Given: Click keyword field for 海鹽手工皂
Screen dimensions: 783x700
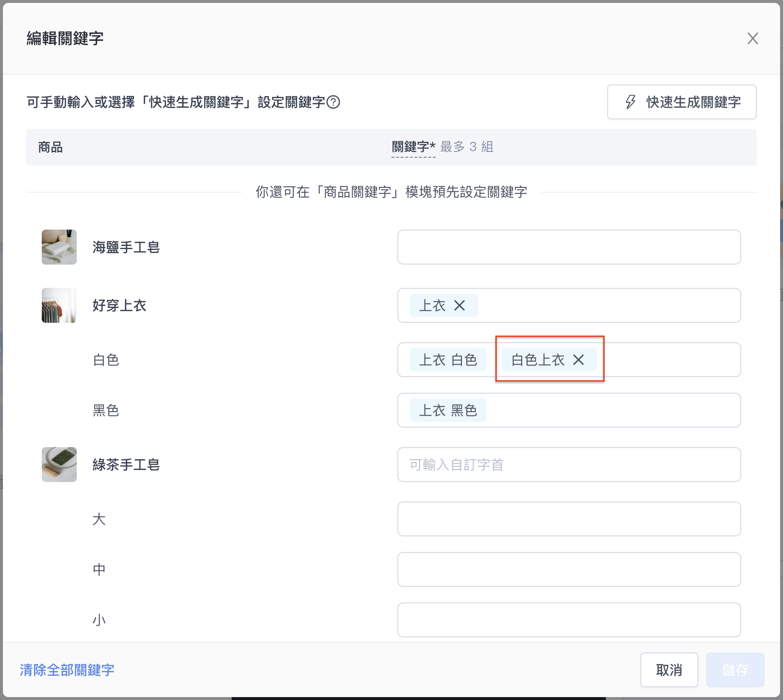Looking at the screenshot, I should [x=569, y=247].
